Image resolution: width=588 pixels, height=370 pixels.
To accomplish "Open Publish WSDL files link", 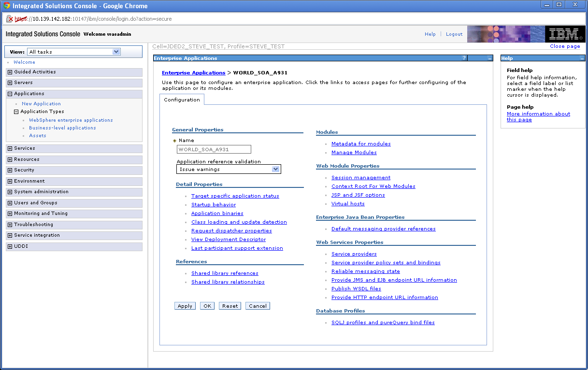I will pos(356,289).
